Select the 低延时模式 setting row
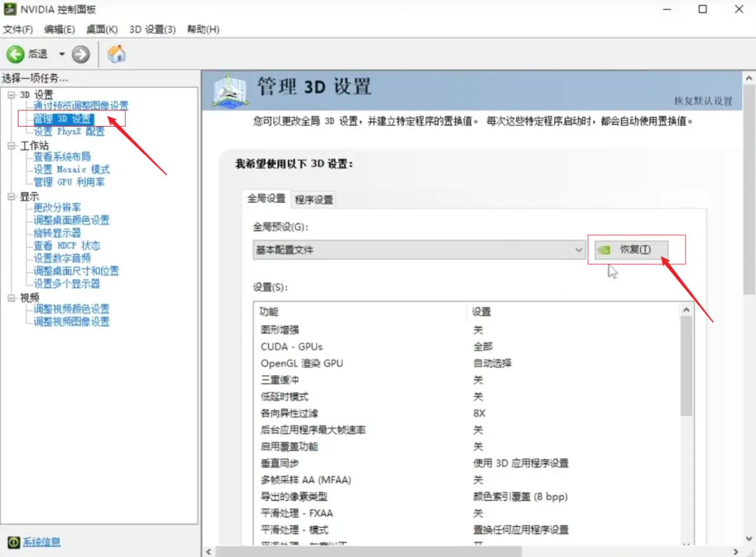 [x=467, y=397]
